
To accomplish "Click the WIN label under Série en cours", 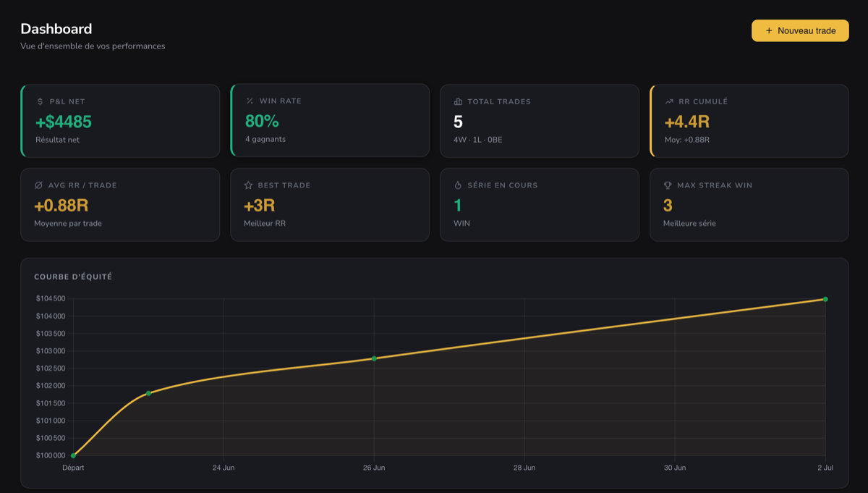I will click(461, 223).
